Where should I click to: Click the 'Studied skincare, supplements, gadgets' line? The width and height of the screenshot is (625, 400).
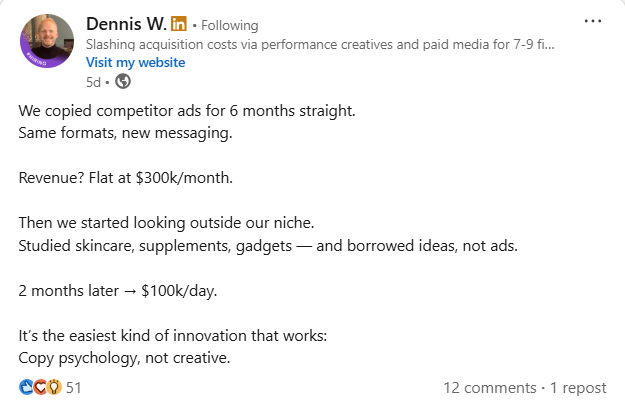coord(268,246)
